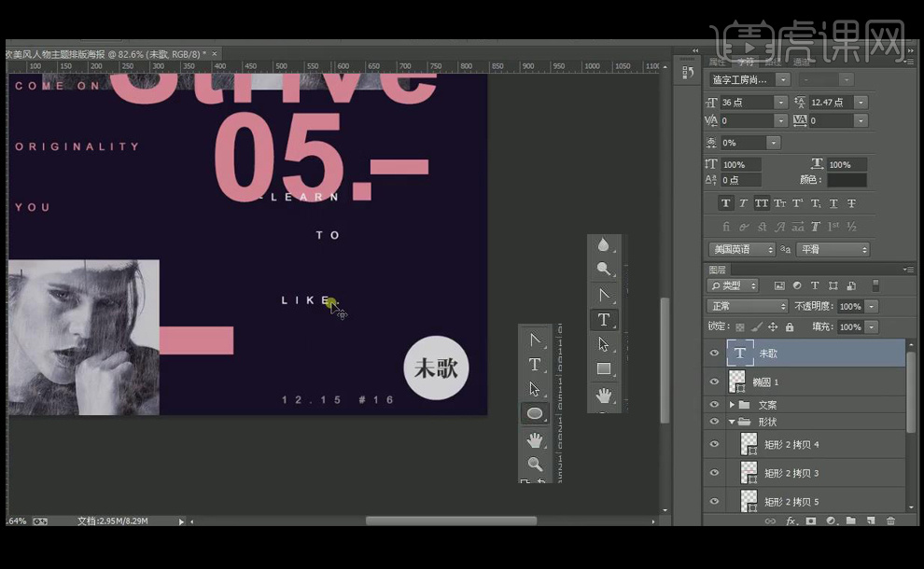Select the Dodge tool in the floating toolbar
Image resolution: width=924 pixels, height=569 pixels.
coord(603,270)
